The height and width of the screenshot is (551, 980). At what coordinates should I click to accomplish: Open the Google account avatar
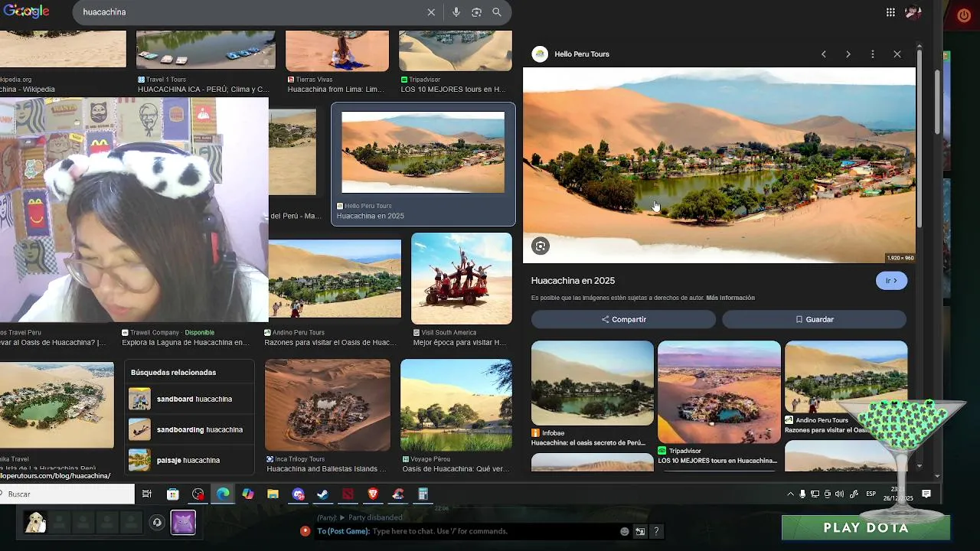913,12
